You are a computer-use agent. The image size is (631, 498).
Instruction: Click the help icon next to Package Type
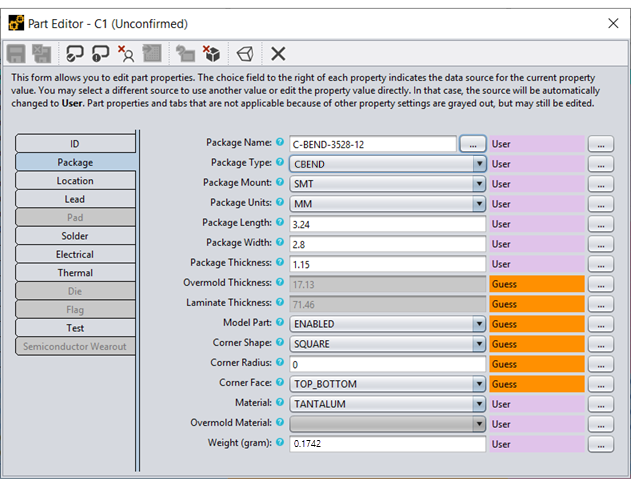[x=280, y=162]
